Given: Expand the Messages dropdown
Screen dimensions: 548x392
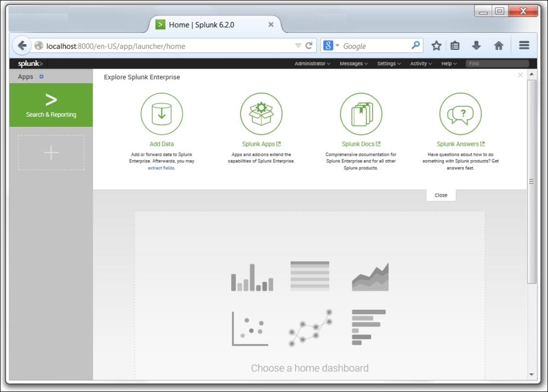Looking at the screenshot, I should (353, 64).
